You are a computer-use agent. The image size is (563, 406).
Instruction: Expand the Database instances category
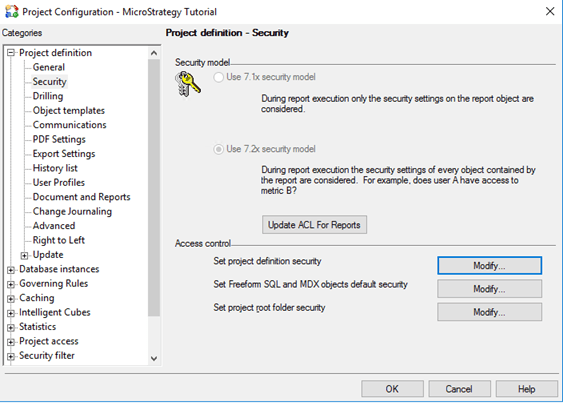click(x=11, y=270)
